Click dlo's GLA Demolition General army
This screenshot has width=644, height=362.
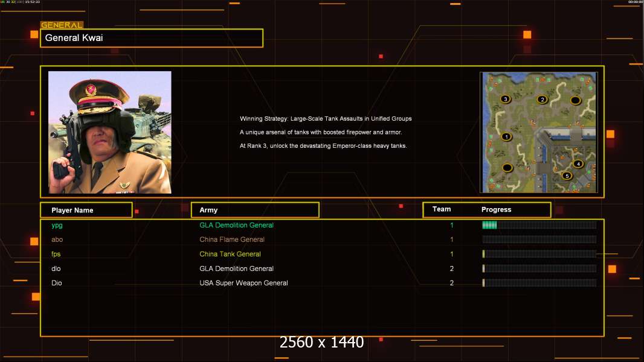236,268
